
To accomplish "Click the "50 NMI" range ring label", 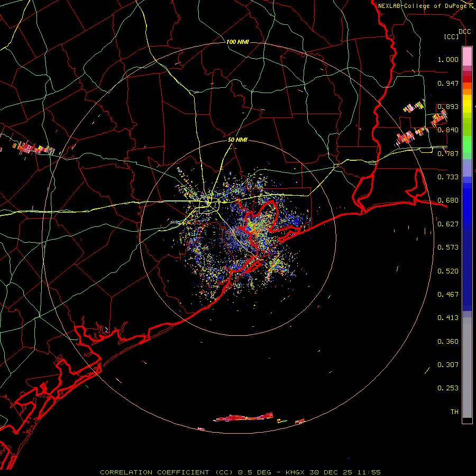I will [237, 140].
